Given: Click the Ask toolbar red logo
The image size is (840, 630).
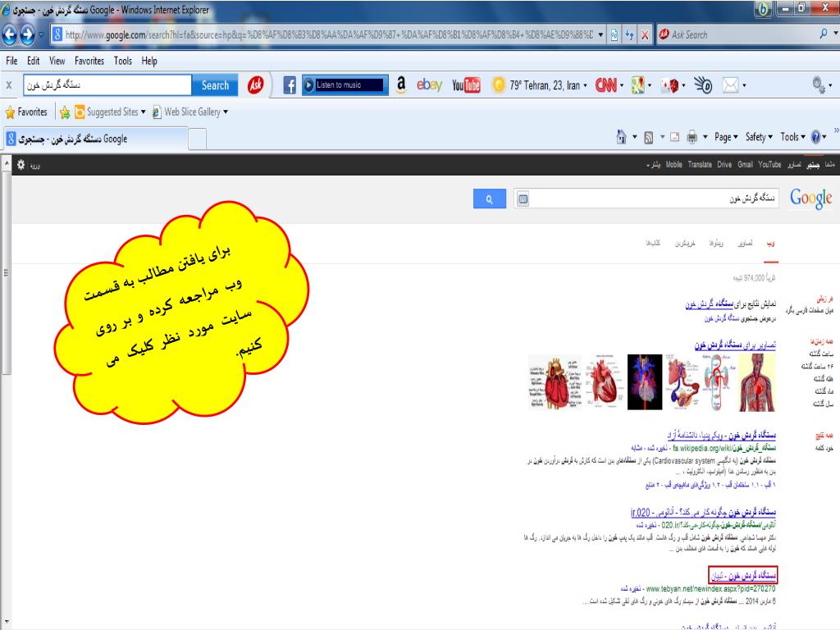Looking at the screenshot, I should click(256, 84).
